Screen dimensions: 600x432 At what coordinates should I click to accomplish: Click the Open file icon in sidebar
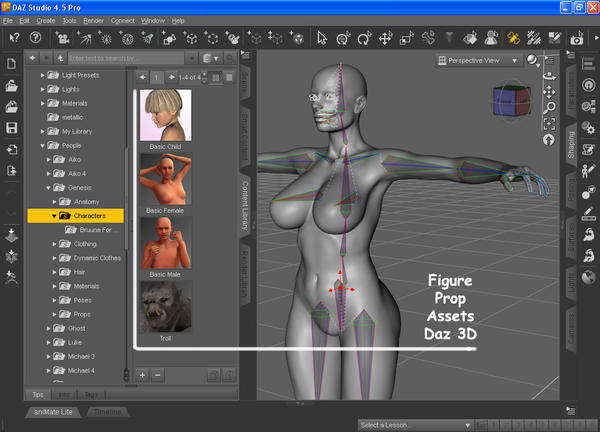[11, 86]
